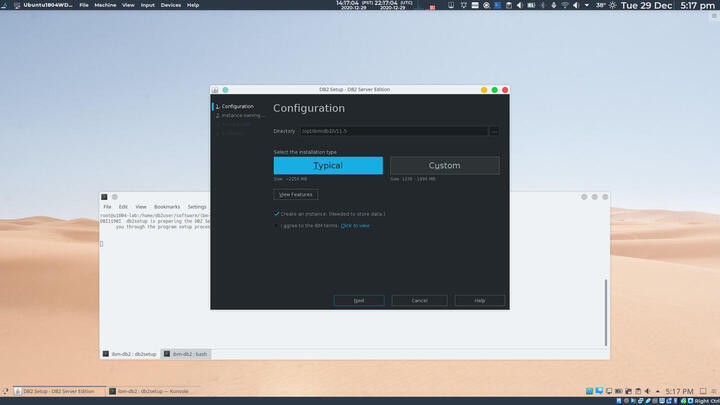Click the Directory path input field
Screen dimensions: 720x405
pyautogui.click(x=394, y=131)
